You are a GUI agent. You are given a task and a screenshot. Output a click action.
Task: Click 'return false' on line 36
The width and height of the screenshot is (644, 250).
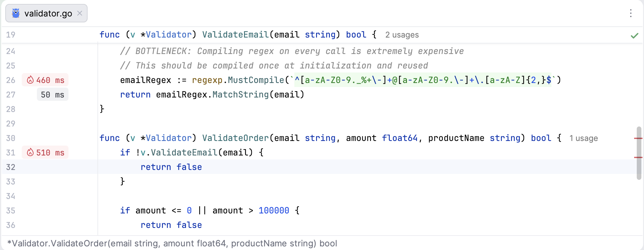tap(171, 225)
